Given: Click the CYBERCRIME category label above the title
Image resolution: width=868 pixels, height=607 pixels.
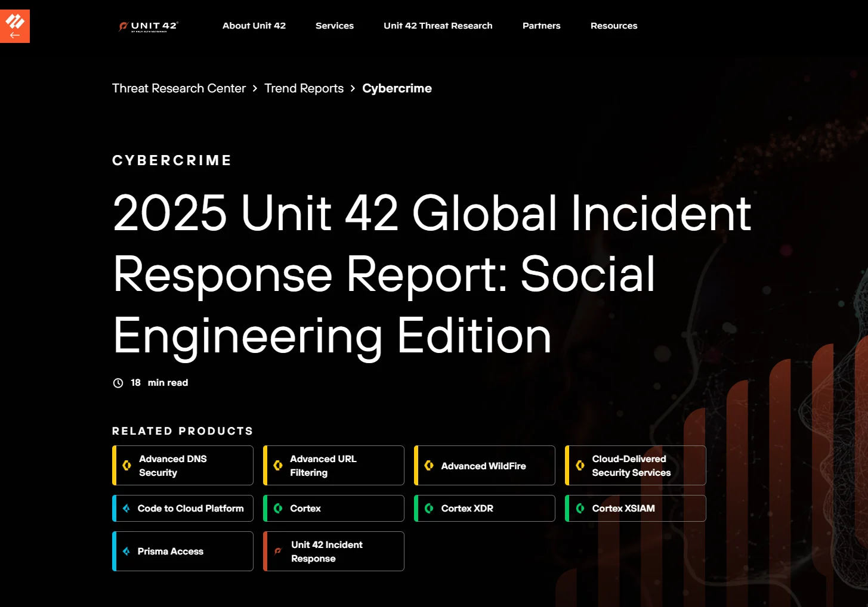Looking at the screenshot, I should pyautogui.click(x=172, y=160).
